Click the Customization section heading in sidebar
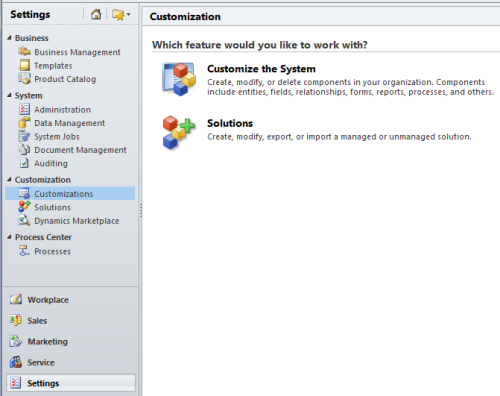 click(43, 180)
